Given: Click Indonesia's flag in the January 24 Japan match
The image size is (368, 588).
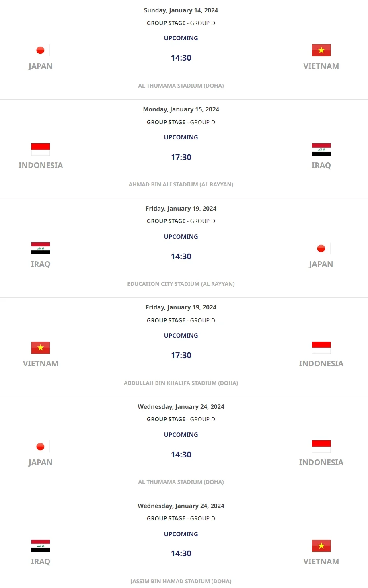Looking at the screenshot, I should (321, 447).
